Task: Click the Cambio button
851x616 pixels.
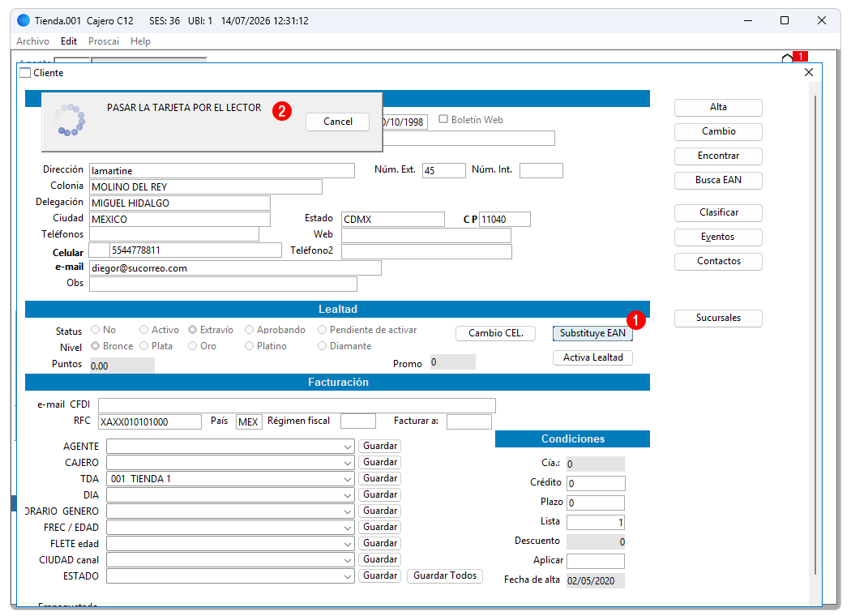Action: [718, 132]
